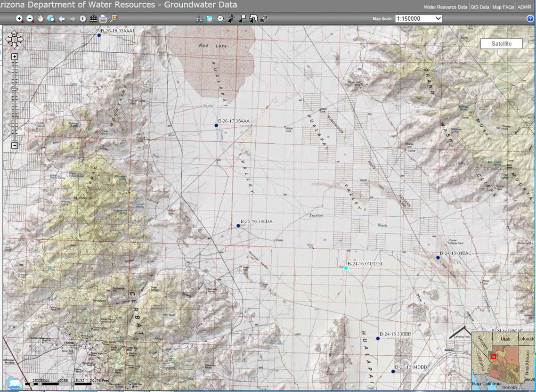Viewport: 536px width, 392px height.
Task: Open the measure distance tool
Action: [x=93, y=19]
